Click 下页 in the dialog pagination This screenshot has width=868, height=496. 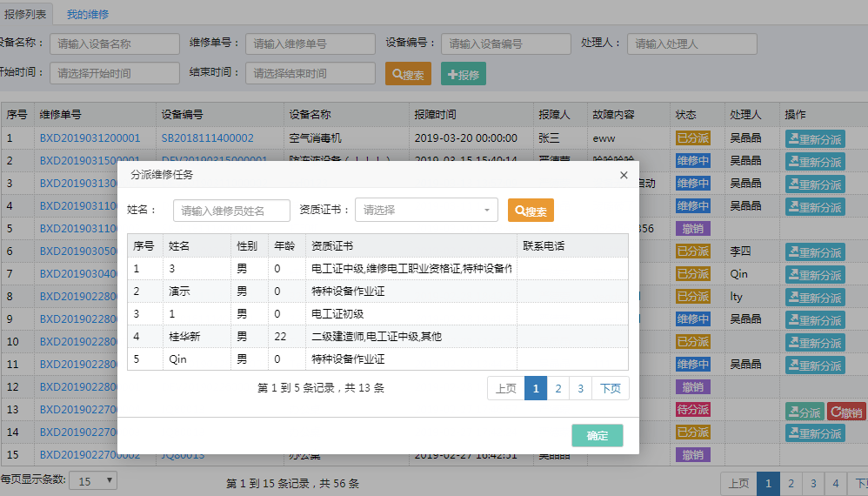click(x=610, y=388)
